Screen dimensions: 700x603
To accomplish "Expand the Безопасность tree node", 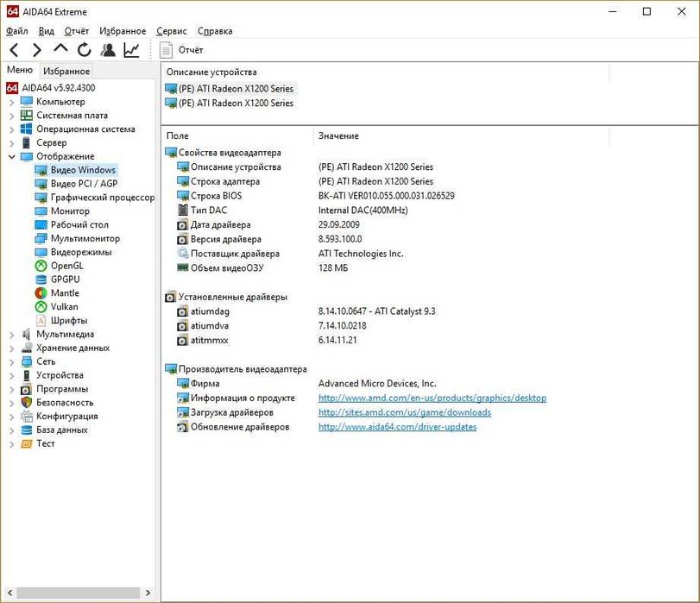I will click(x=11, y=403).
